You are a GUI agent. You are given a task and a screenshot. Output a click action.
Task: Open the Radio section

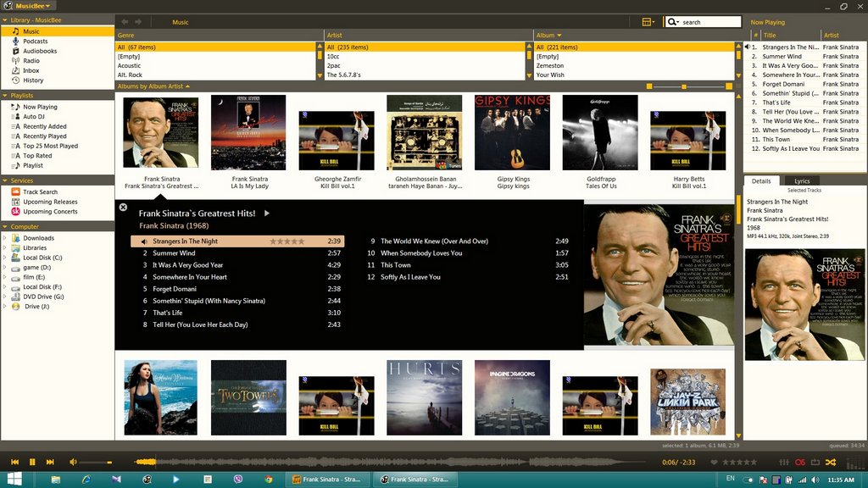[31, 61]
